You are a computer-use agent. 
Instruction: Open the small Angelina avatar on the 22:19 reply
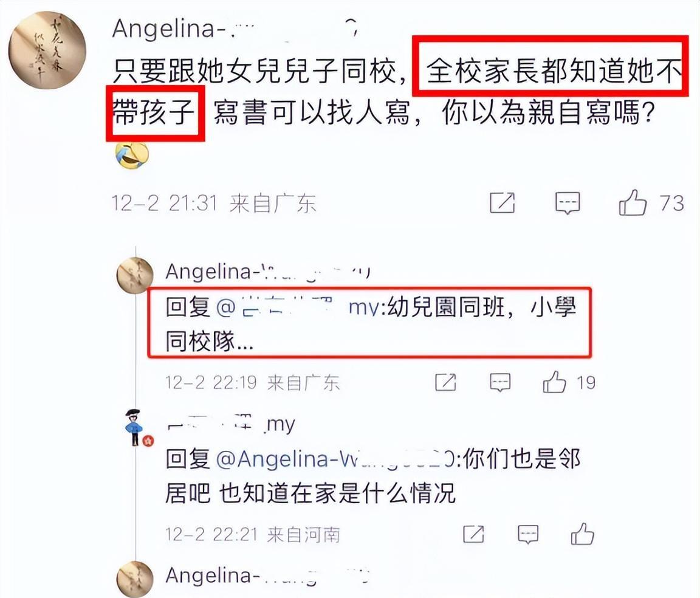135,275
